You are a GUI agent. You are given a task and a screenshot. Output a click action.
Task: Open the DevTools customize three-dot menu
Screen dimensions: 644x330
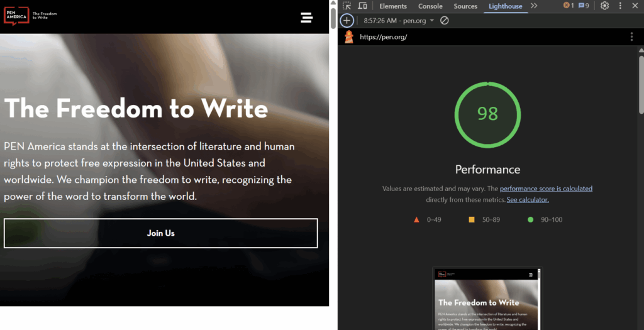coord(620,6)
